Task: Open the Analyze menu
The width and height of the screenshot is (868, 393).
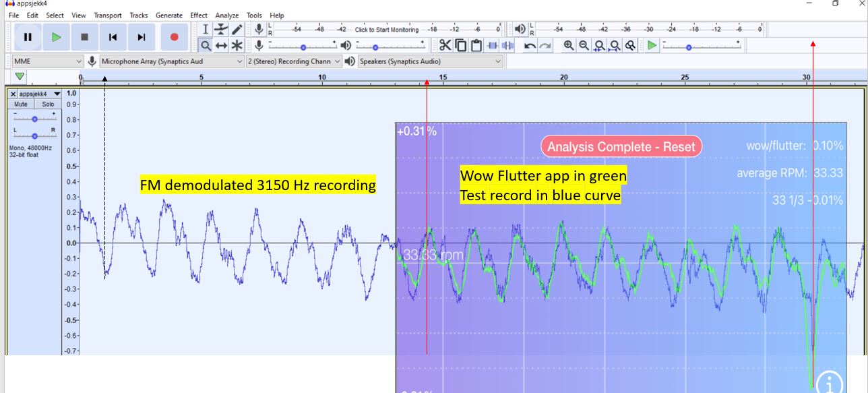Action: tap(226, 15)
